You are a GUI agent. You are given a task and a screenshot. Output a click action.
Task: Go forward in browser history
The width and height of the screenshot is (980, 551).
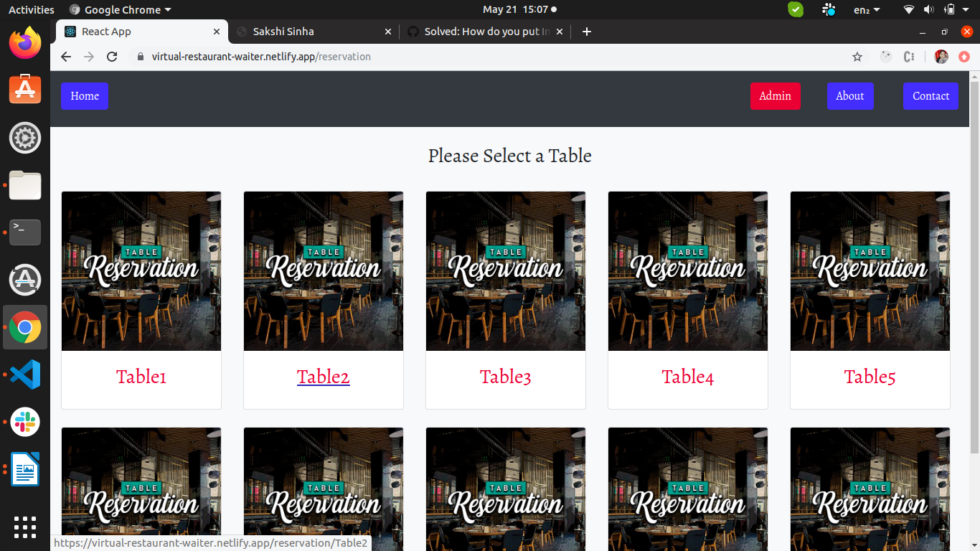pyautogui.click(x=89, y=57)
